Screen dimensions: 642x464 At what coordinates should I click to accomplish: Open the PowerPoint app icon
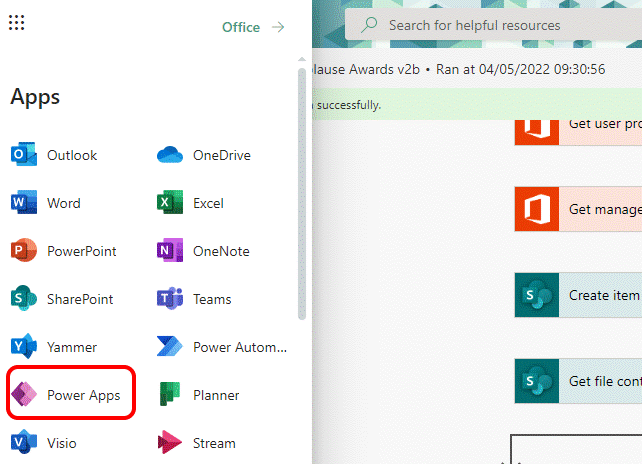click(x=24, y=251)
